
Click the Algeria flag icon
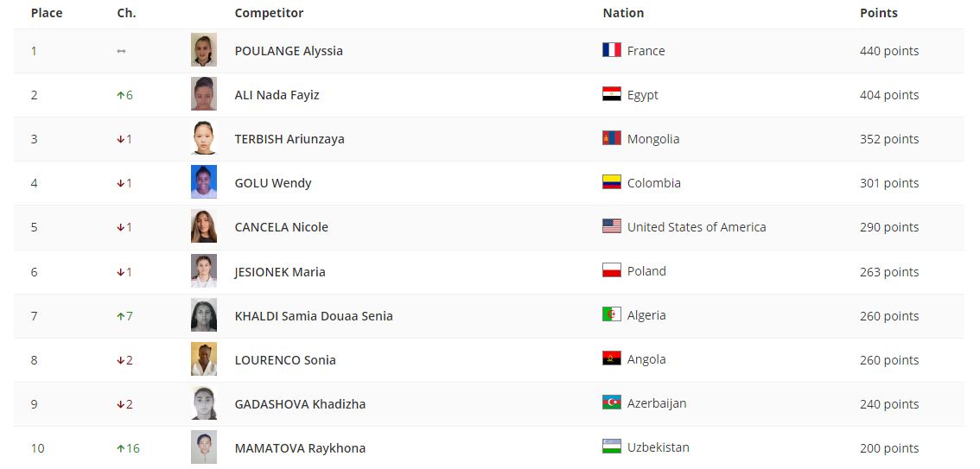click(x=611, y=314)
